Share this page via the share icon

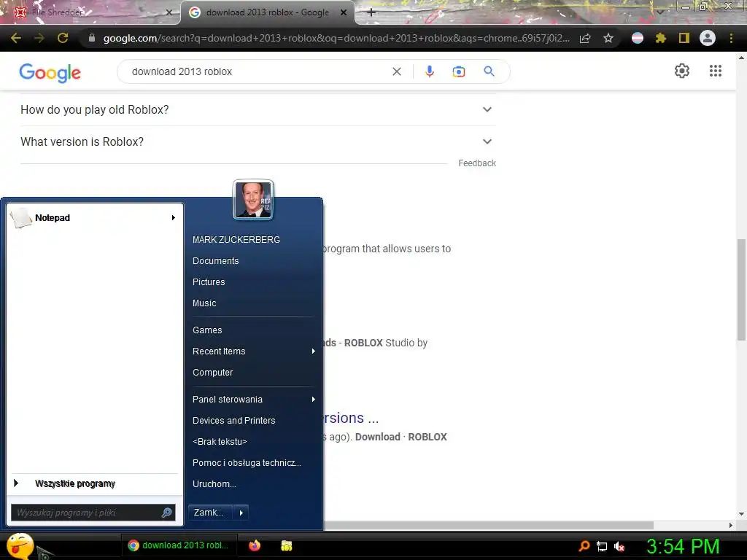pyautogui.click(x=585, y=38)
